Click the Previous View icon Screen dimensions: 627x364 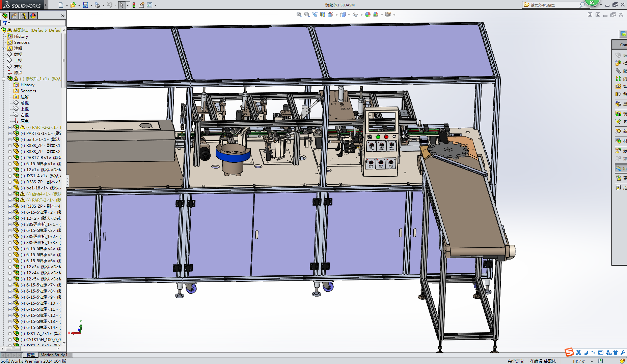(315, 14)
